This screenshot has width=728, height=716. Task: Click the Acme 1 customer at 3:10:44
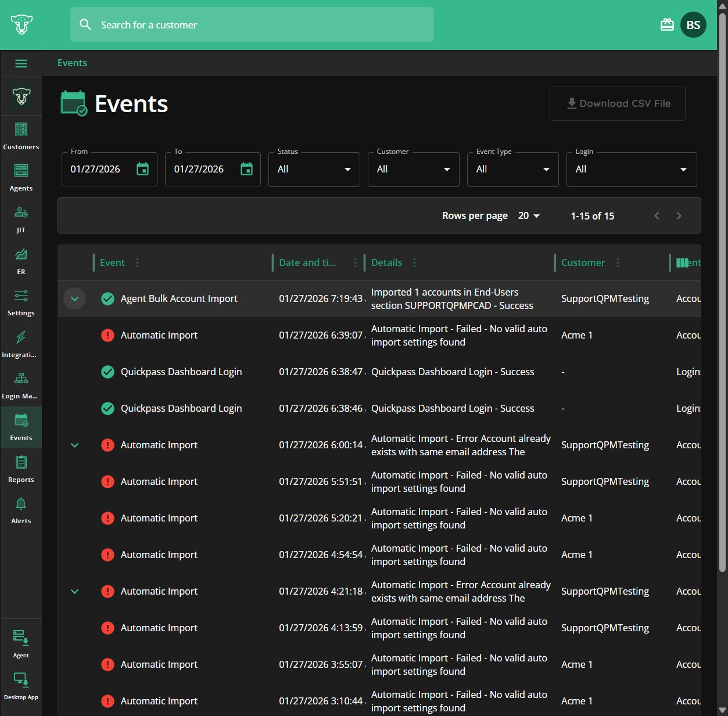coord(577,701)
